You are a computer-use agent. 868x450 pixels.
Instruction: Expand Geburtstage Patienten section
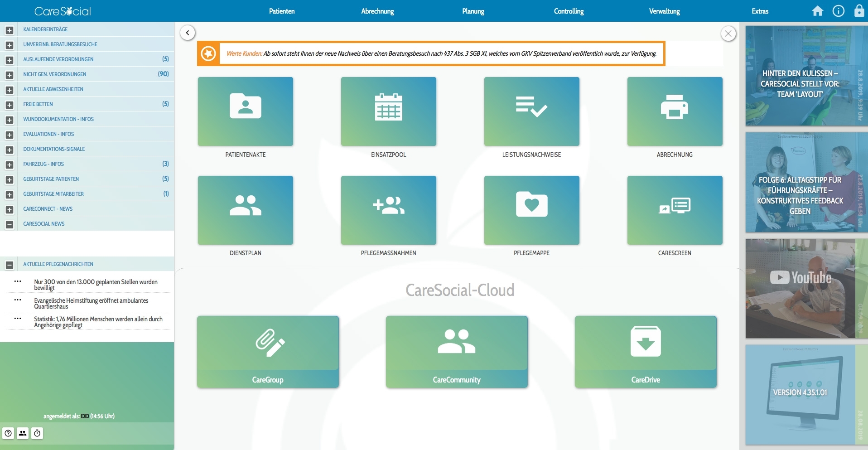[9, 180]
